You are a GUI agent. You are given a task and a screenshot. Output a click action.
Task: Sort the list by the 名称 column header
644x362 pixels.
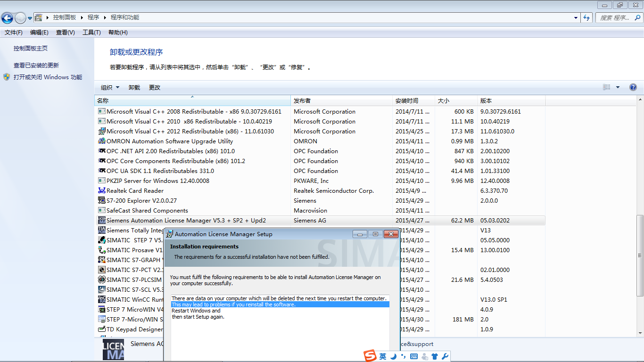tap(193, 101)
